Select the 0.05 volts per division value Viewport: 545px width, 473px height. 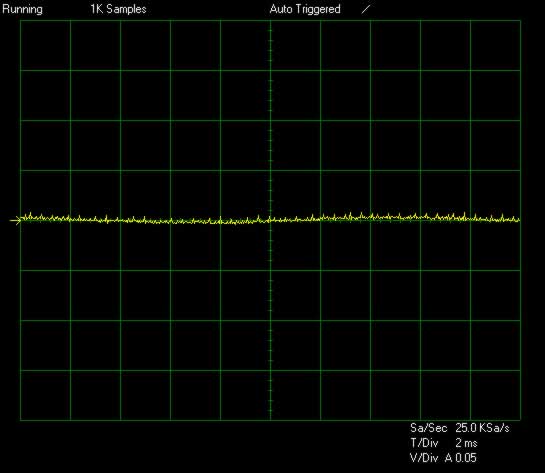pos(466,458)
